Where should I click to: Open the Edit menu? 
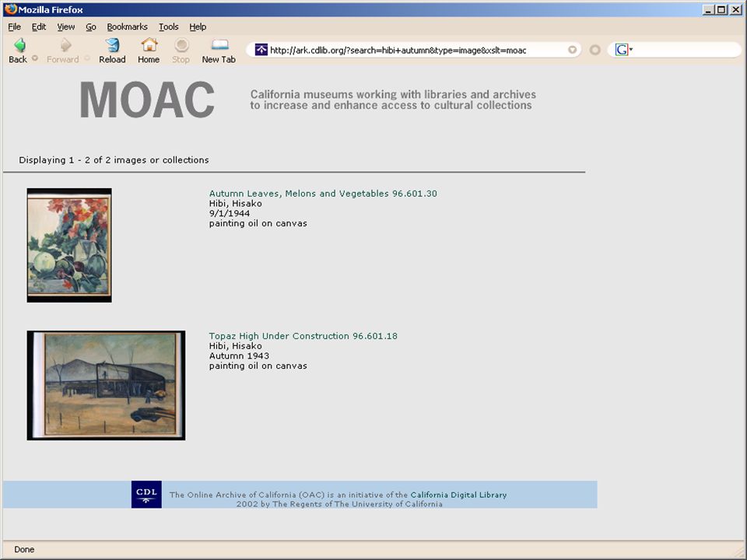pos(39,26)
